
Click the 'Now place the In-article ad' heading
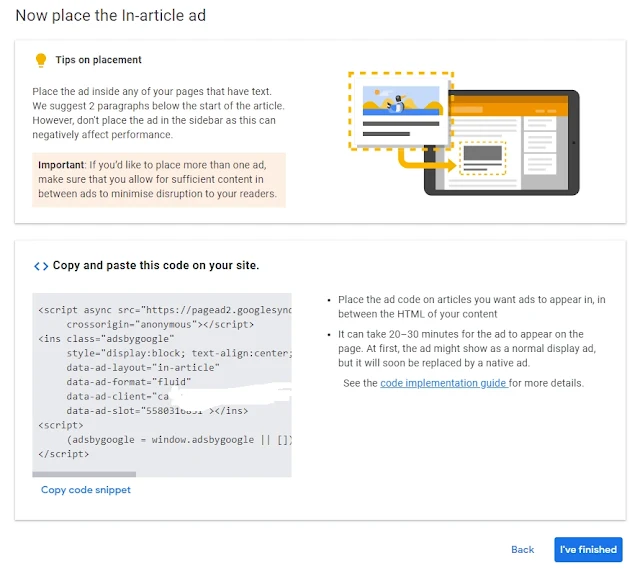[x=111, y=16]
